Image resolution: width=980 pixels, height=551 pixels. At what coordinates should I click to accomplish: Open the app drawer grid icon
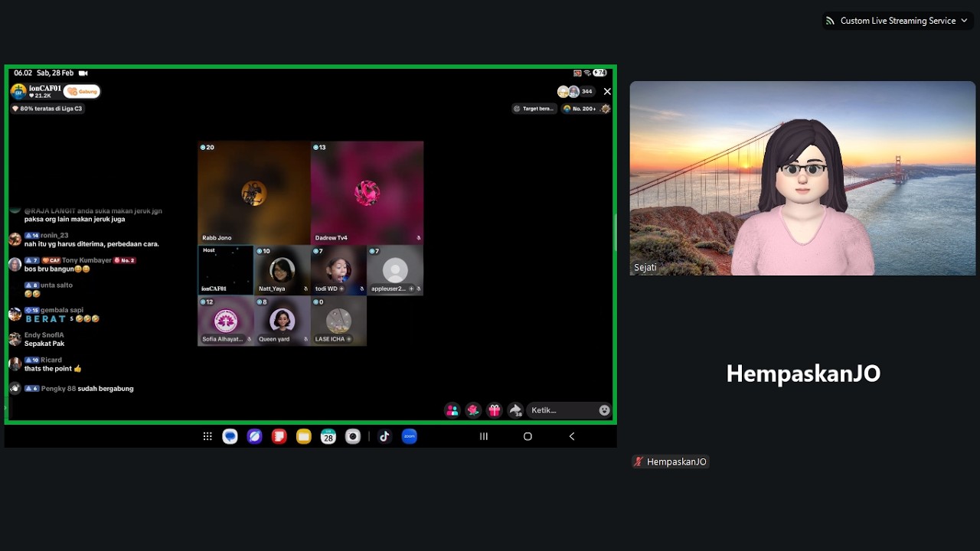tap(207, 436)
